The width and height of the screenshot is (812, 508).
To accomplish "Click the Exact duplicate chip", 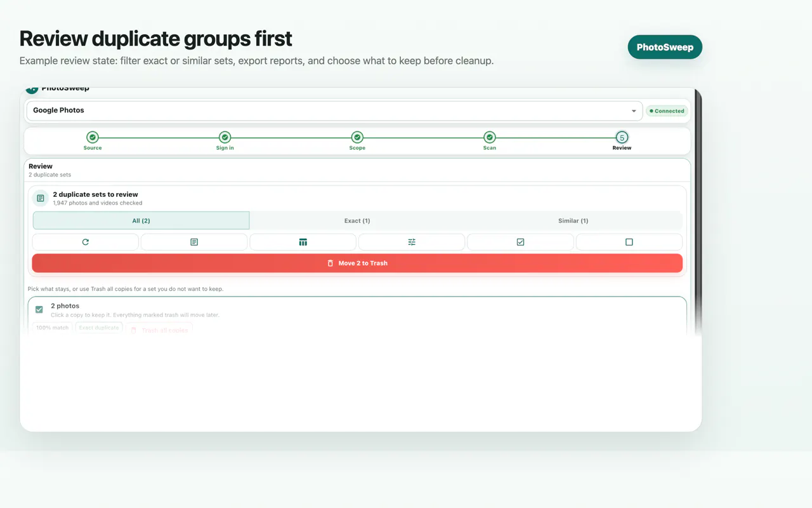I will pos(99,328).
